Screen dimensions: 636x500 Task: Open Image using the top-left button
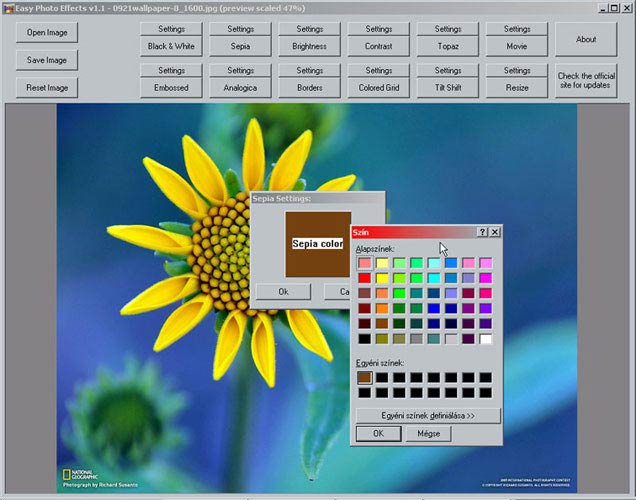(x=47, y=33)
